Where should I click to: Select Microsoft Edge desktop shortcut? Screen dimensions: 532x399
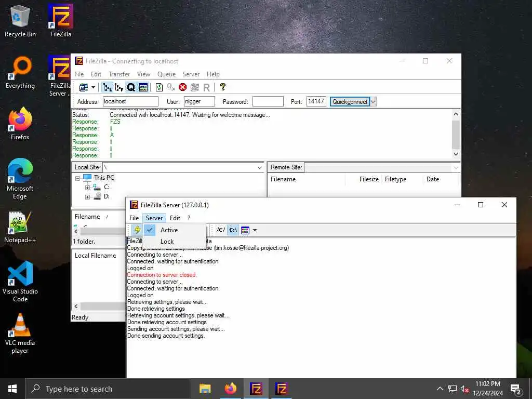[20, 179]
